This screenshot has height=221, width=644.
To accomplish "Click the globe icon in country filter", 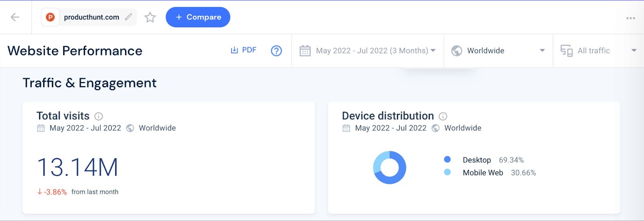I will (457, 51).
